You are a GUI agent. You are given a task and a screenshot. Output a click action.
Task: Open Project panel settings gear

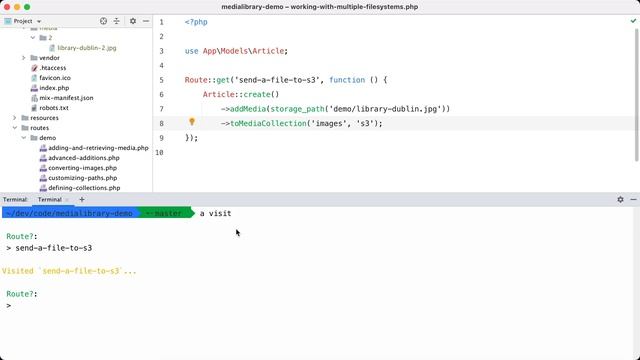[133, 21]
